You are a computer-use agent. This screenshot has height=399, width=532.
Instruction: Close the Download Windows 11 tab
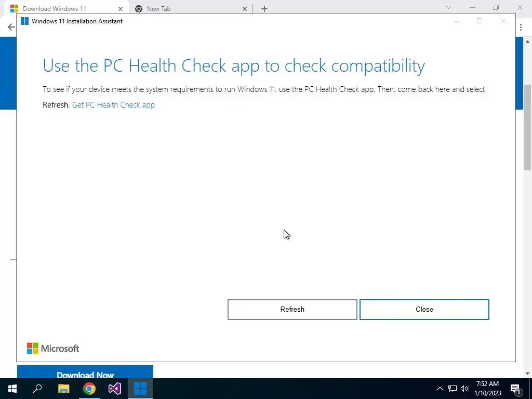coord(120,9)
